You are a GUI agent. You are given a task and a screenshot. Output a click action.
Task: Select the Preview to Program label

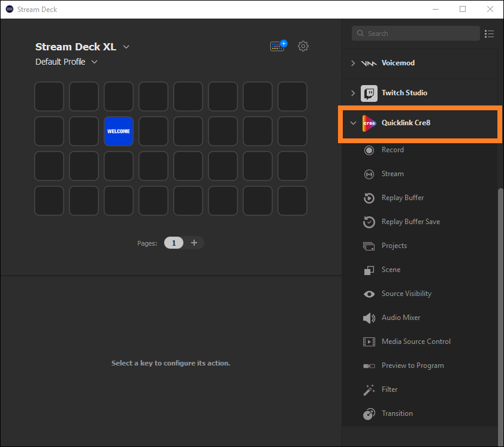(412, 366)
